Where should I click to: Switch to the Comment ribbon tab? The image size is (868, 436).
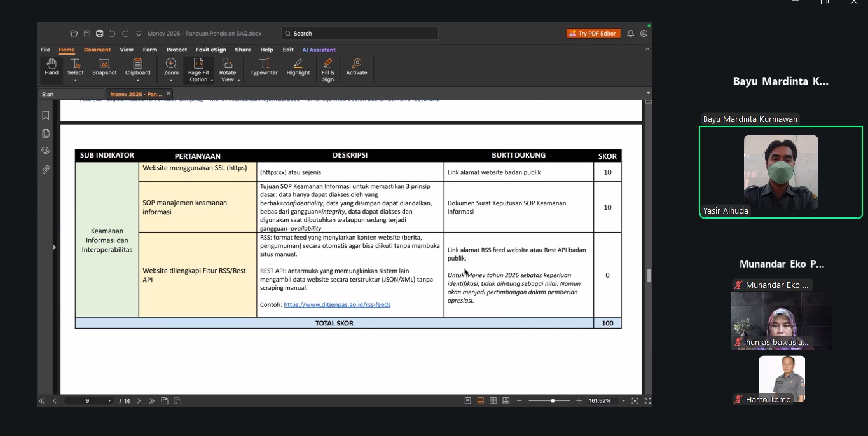(x=97, y=50)
